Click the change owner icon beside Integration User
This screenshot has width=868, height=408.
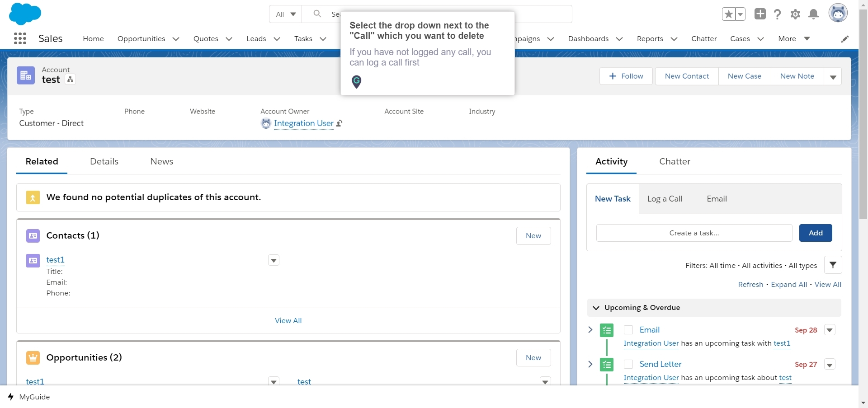click(339, 123)
